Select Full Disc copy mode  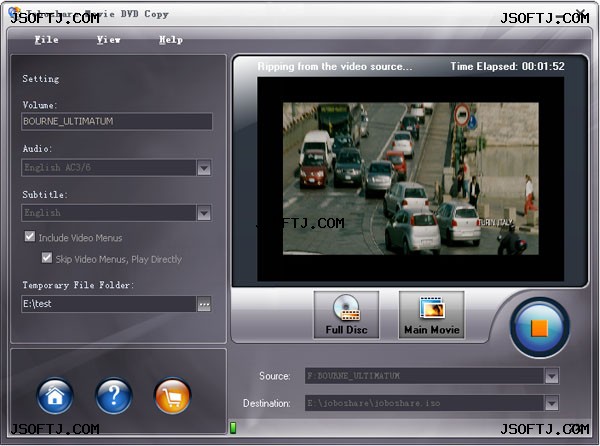click(347, 315)
